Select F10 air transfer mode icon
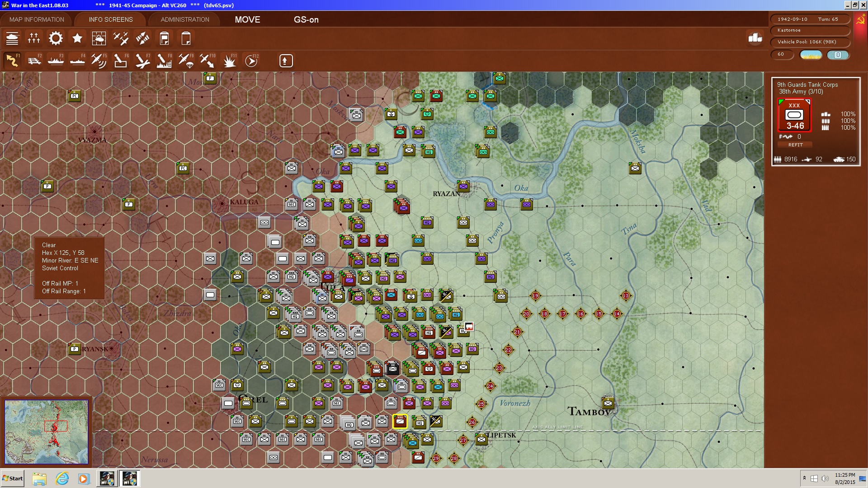Viewport: 868px width, 488px height. 208,61
